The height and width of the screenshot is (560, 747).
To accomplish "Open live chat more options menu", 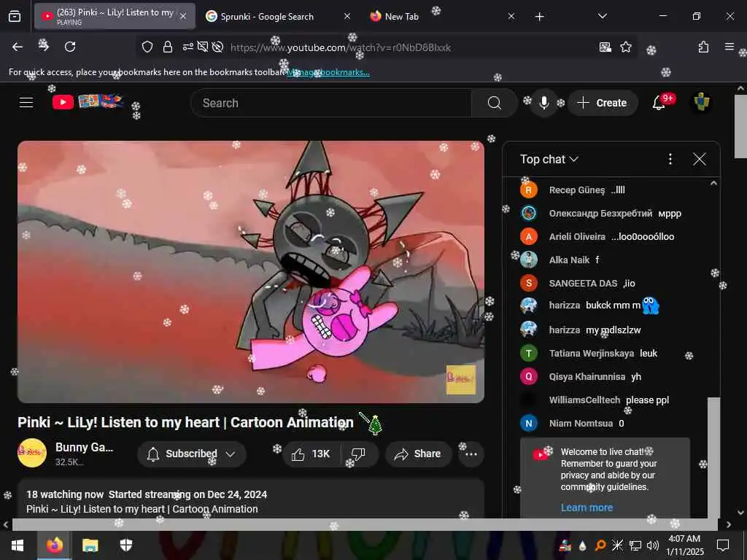I will tap(670, 159).
